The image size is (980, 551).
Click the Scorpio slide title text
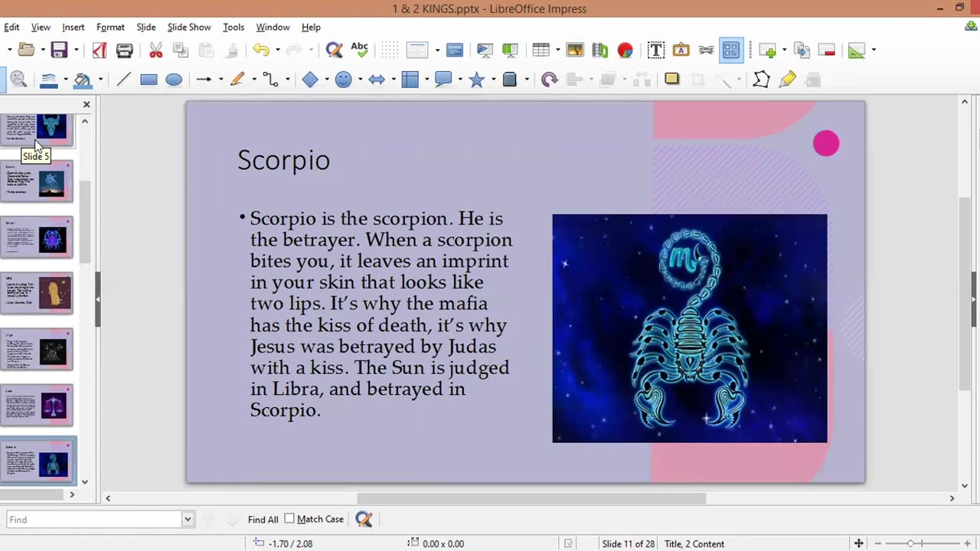(283, 160)
